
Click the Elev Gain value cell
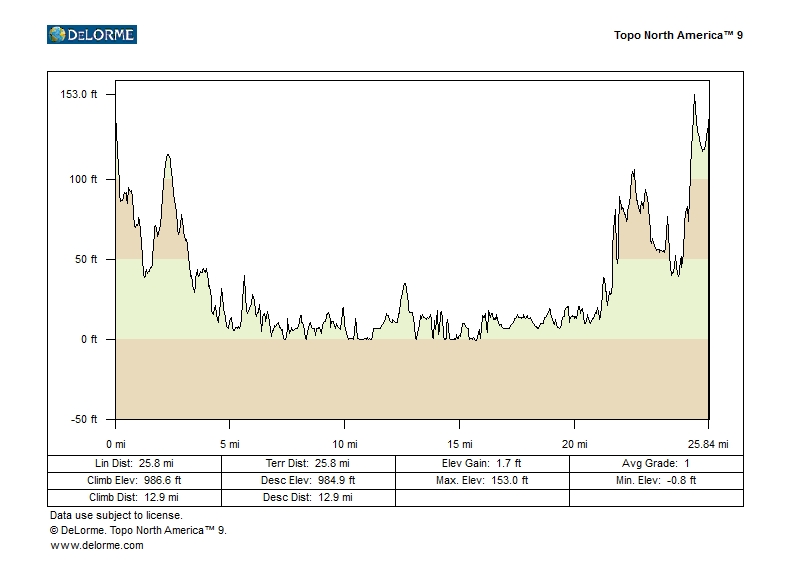[x=482, y=464]
